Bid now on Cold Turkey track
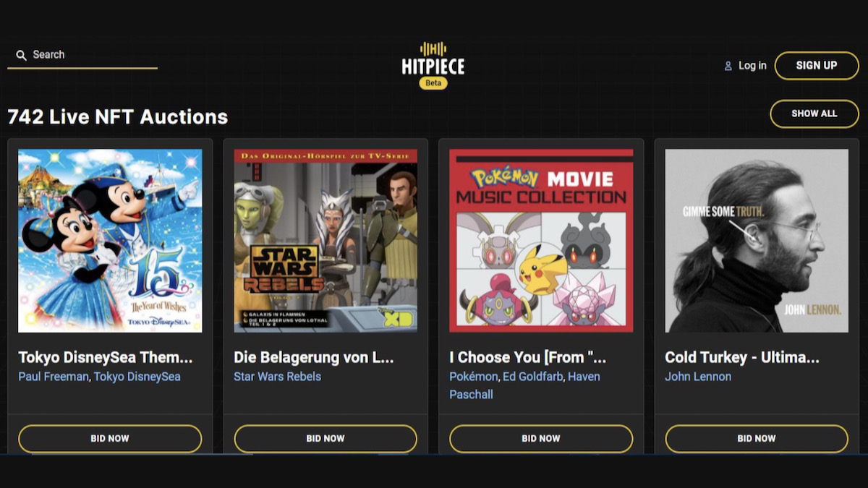The width and height of the screenshot is (868, 488). (x=757, y=439)
